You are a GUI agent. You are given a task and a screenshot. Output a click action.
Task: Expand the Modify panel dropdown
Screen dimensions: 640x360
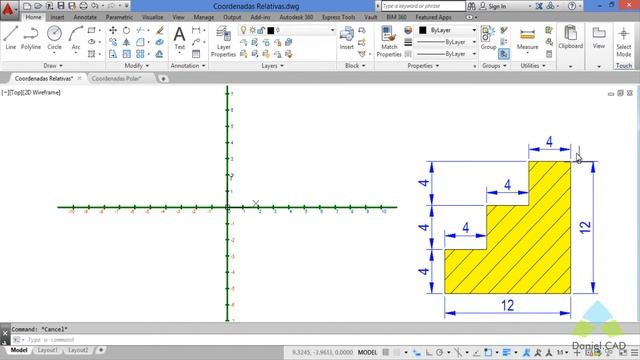click(x=137, y=66)
